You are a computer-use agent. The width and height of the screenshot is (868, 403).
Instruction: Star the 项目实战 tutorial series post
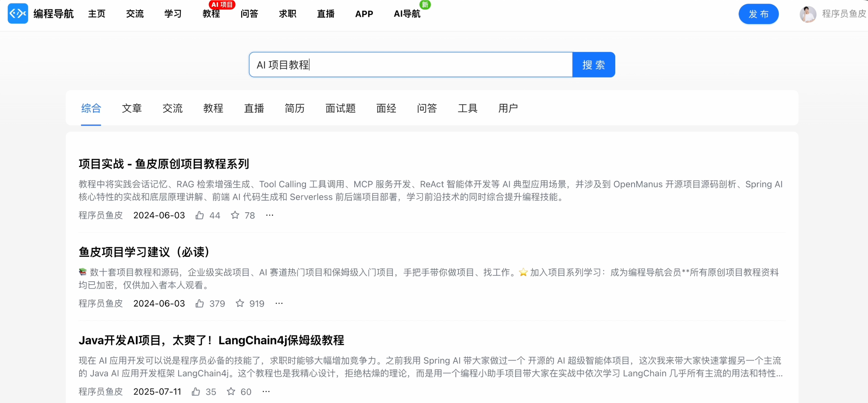tap(235, 215)
